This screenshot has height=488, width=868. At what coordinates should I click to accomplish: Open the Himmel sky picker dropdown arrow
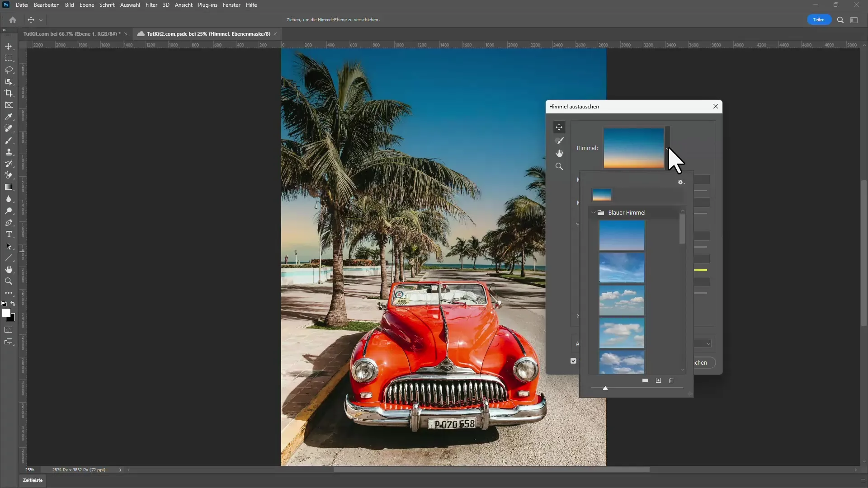[x=667, y=148]
